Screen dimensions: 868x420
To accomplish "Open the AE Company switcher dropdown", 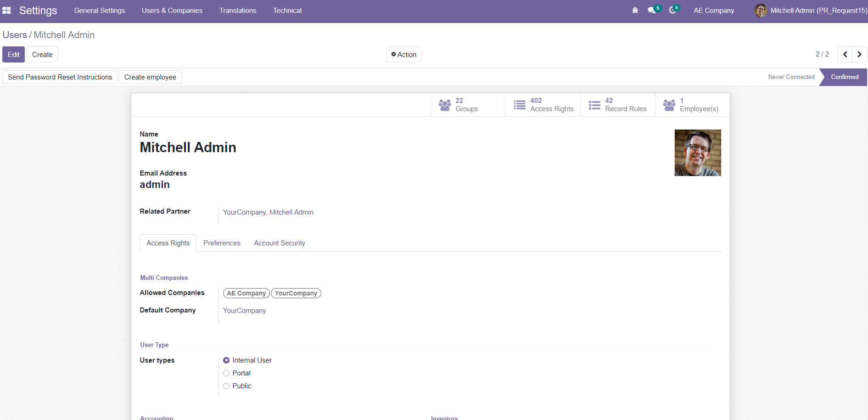I will tap(714, 10).
